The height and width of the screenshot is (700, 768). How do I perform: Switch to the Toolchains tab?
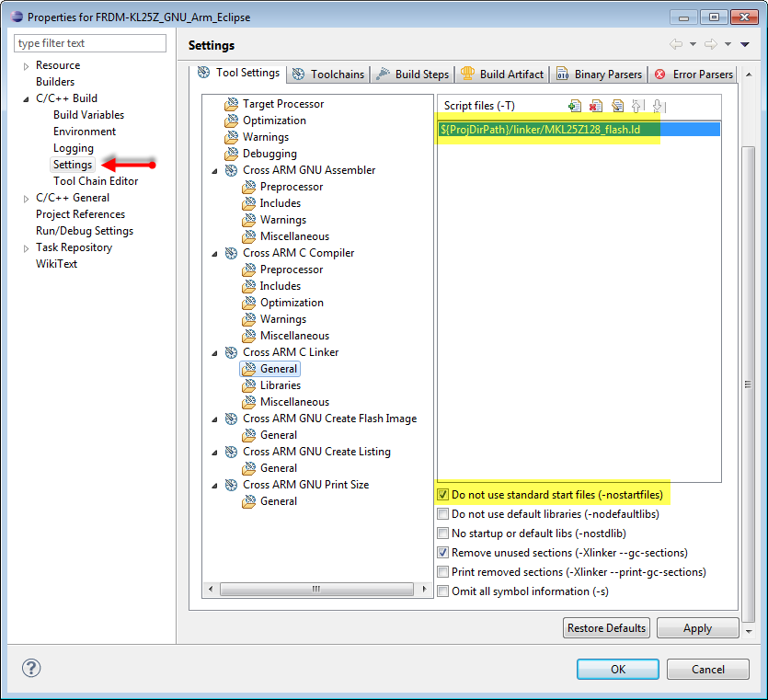pos(329,75)
